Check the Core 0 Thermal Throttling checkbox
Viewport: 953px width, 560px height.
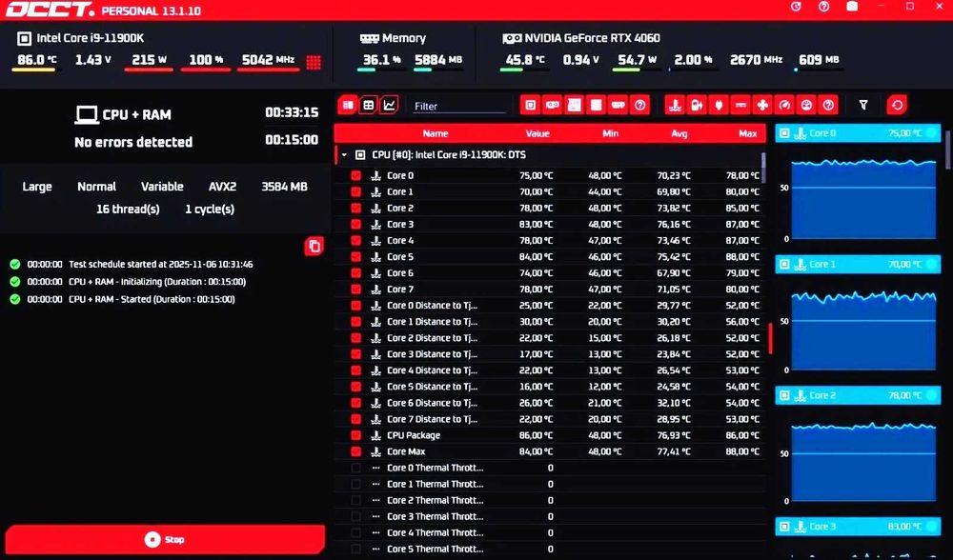coord(356,468)
